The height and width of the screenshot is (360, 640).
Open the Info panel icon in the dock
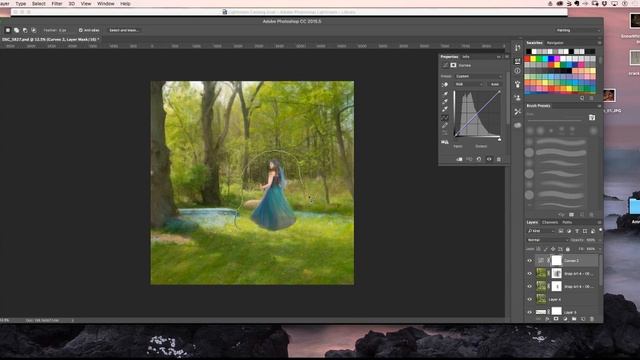pos(518,71)
